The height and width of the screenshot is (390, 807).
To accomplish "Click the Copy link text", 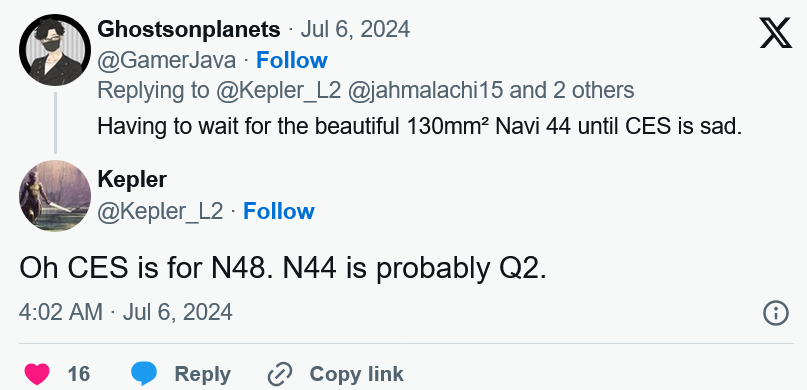I will 356,374.
